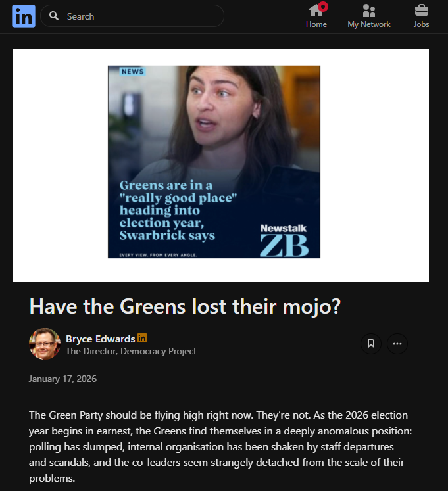448x491 pixels.
Task: Open the Home house icon
Action: (x=316, y=11)
